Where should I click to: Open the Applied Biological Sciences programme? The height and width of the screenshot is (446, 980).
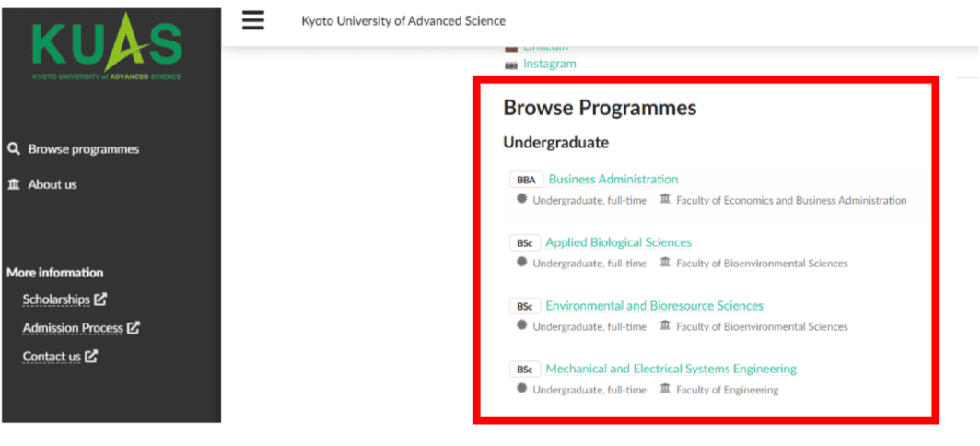point(619,242)
